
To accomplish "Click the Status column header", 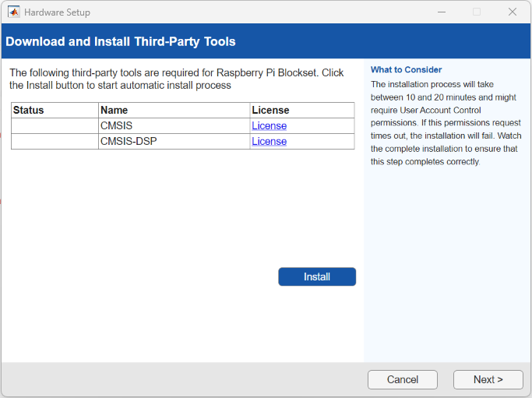I will (29, 111).
